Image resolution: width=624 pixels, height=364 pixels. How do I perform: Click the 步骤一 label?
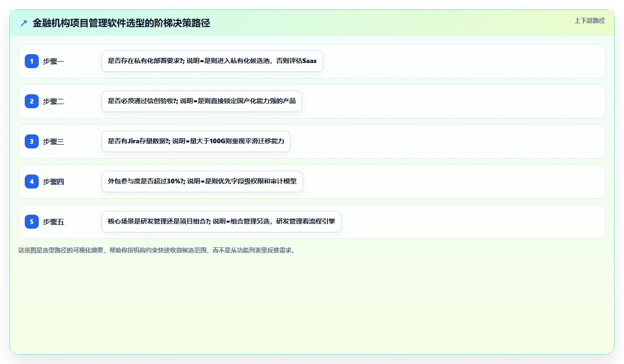point(53,61)
